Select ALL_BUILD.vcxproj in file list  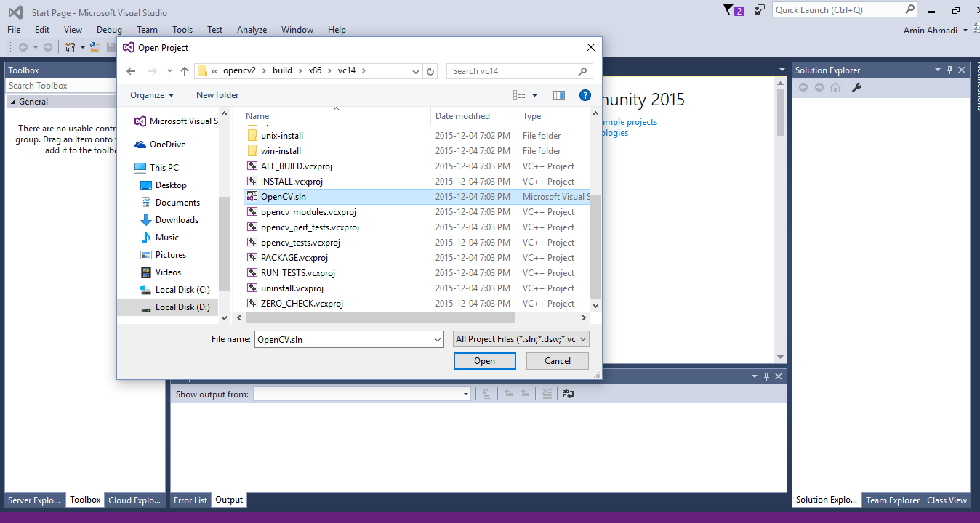pos(297,166)
